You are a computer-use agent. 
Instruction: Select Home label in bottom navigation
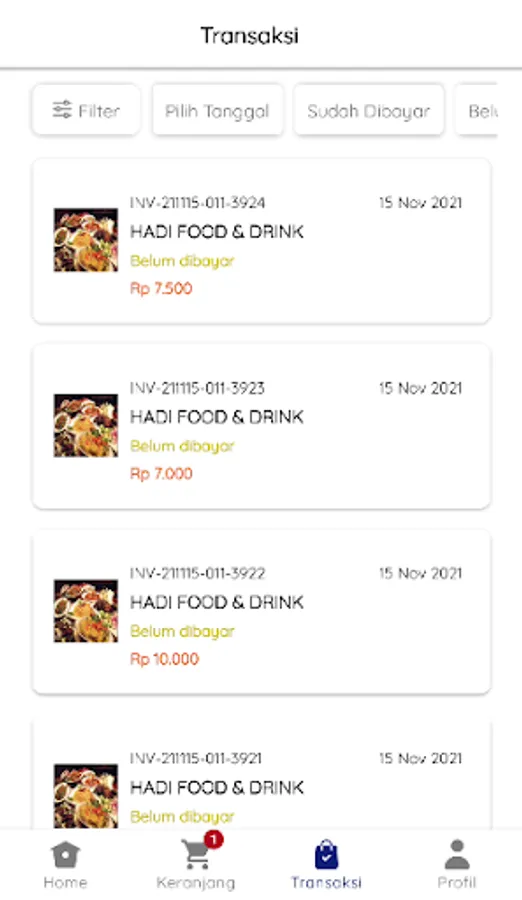pyautogui.click(x=65, y=882)
